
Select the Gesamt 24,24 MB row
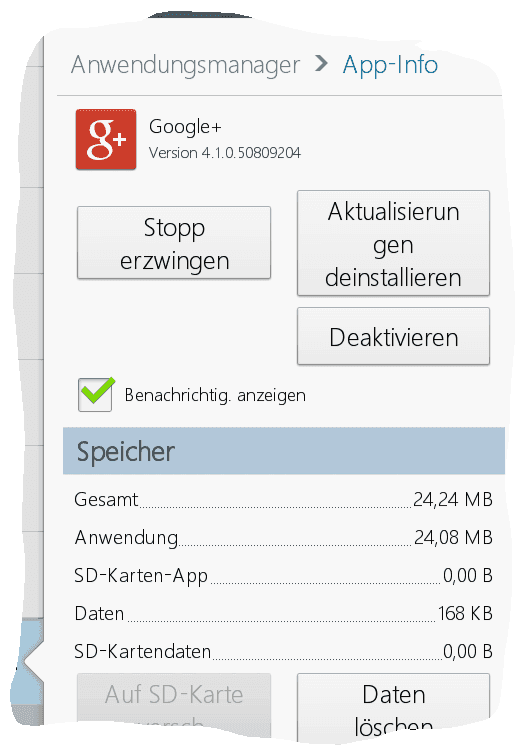click(284, 500)
